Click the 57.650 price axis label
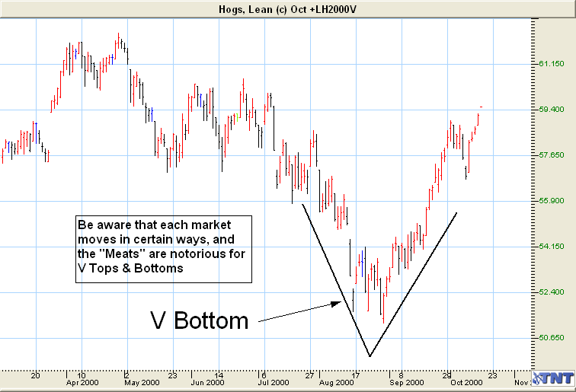576x392 pixels. point(552,155)
